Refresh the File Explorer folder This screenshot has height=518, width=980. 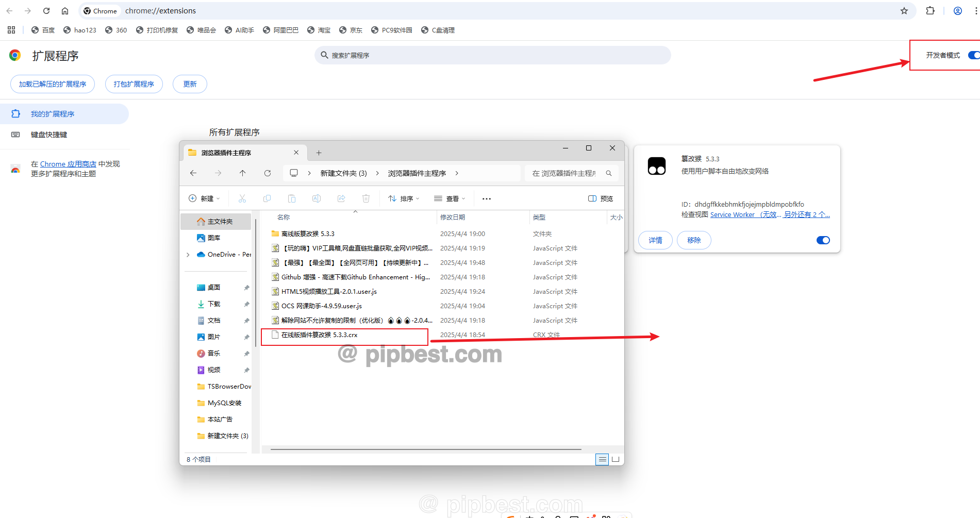coord(268,173)
